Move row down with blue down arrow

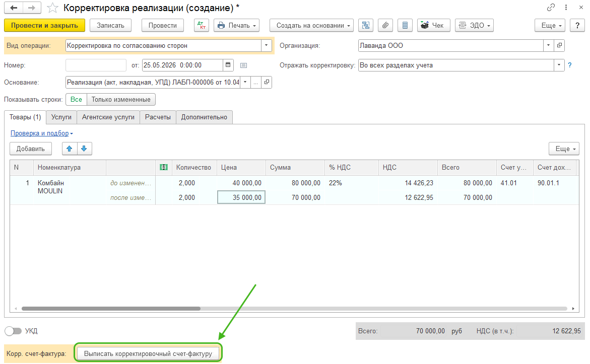[84, 149]
